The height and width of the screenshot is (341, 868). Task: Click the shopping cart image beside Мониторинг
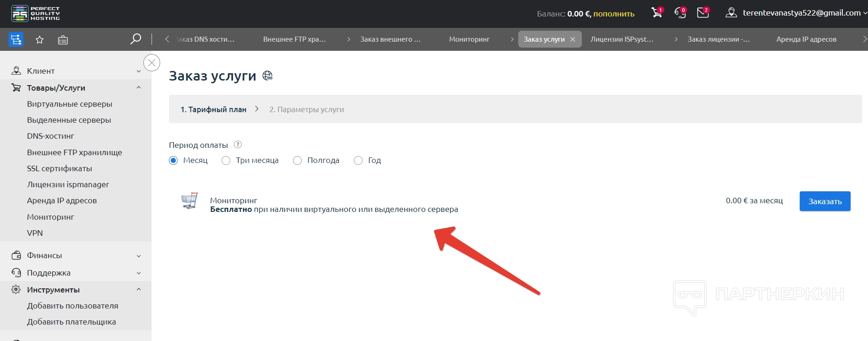(x=190, y=200)
